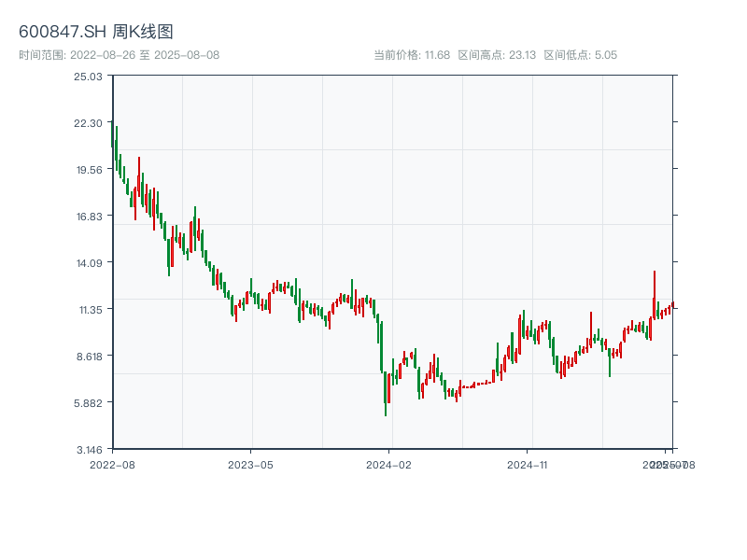This screenshot has width=747, height=560.
Task: Click the 区间高点 23.13 label
Action: pyautogui.click(x=497, y=55)
